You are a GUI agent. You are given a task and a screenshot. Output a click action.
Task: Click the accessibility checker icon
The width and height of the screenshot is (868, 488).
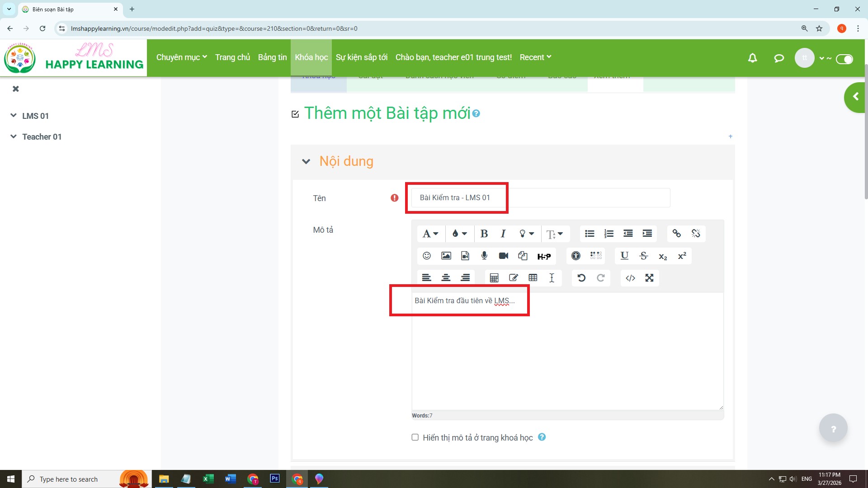[576, 256]
